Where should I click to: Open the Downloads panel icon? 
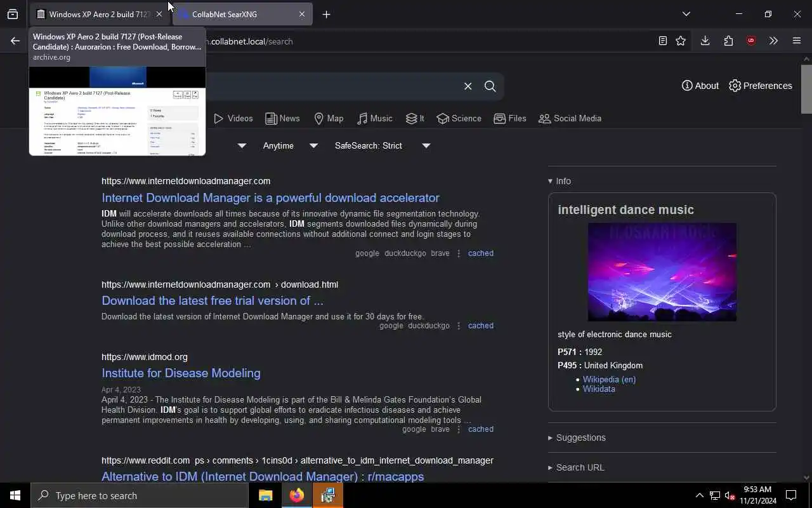[705, 41]
